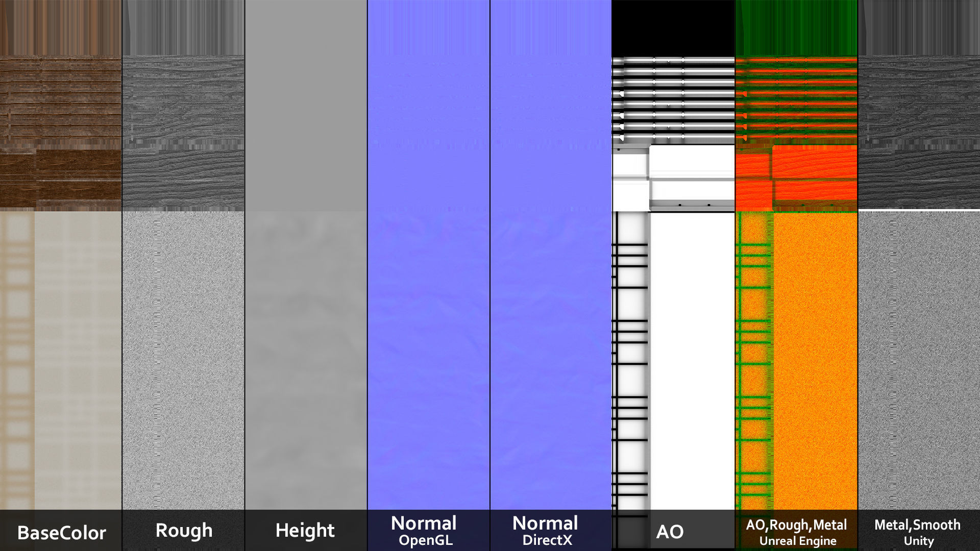Click the AO label
Screen dimensions: 980x551
[670, 532]
